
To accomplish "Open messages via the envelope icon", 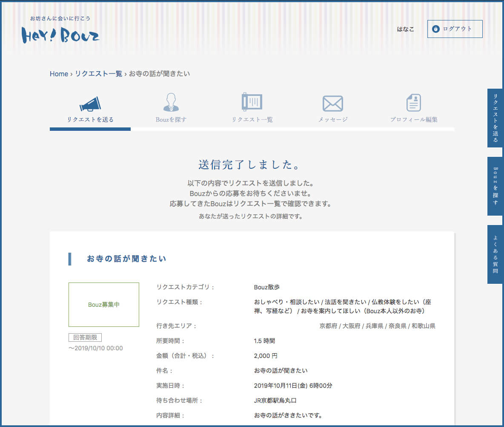I will (332, 103).
